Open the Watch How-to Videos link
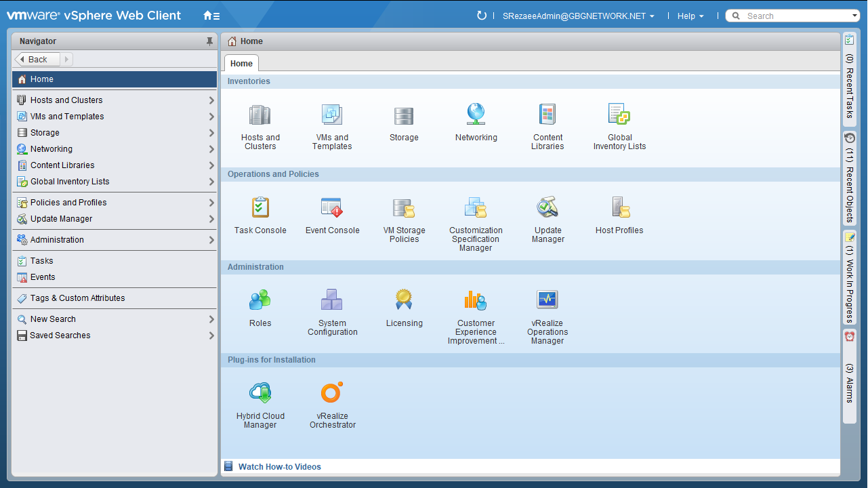Image resolution: width=868 pixels, height=488 pixels. pos(279,467)
